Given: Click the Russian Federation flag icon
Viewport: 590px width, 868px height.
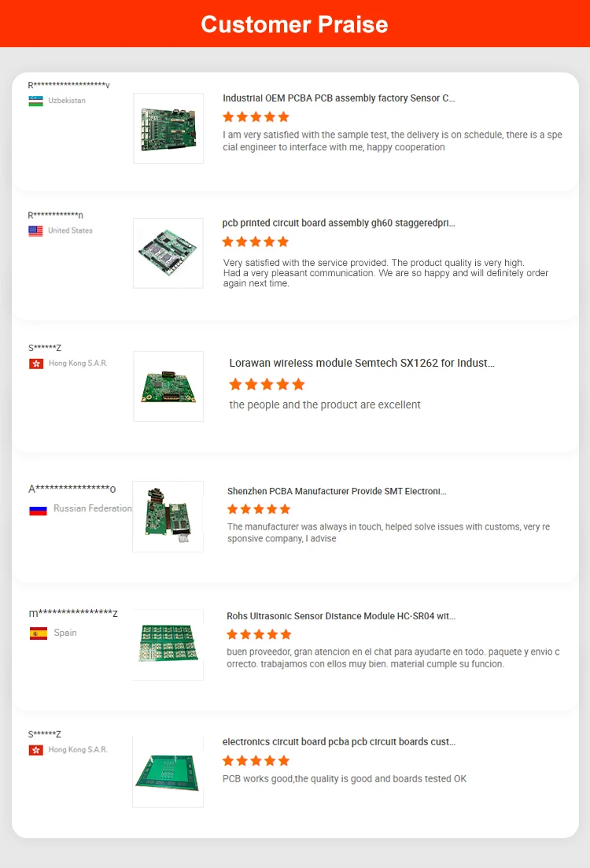Looking at the screenshot, I should click(39, 509).
